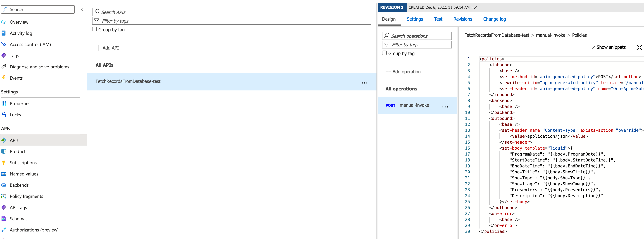The height and width of the screenshot is (239, 644).
Task: Click the rewrite-uri policy line
Action: pyautogui.click(x=571, y=83)
